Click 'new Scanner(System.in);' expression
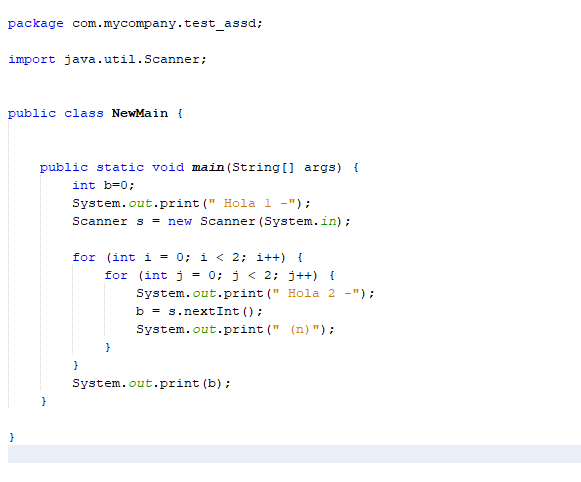The height and width of the screenshot is (482, 581). coord(259,221)
